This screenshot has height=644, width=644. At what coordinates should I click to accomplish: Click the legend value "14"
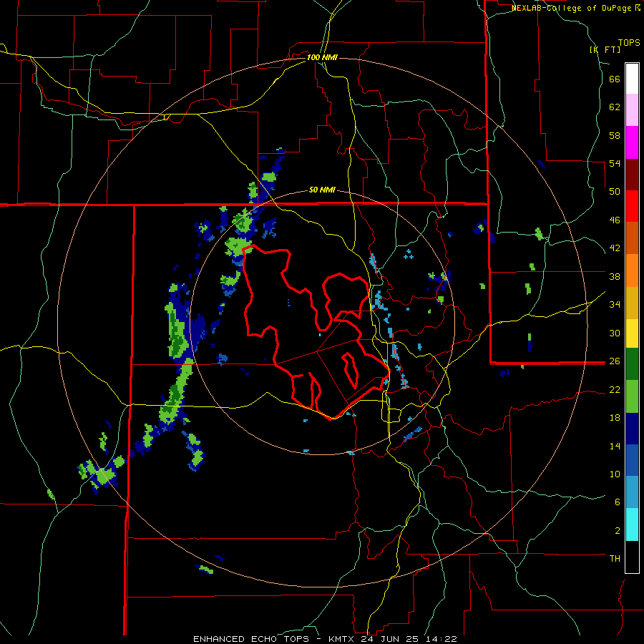click(x=615, y=446)
